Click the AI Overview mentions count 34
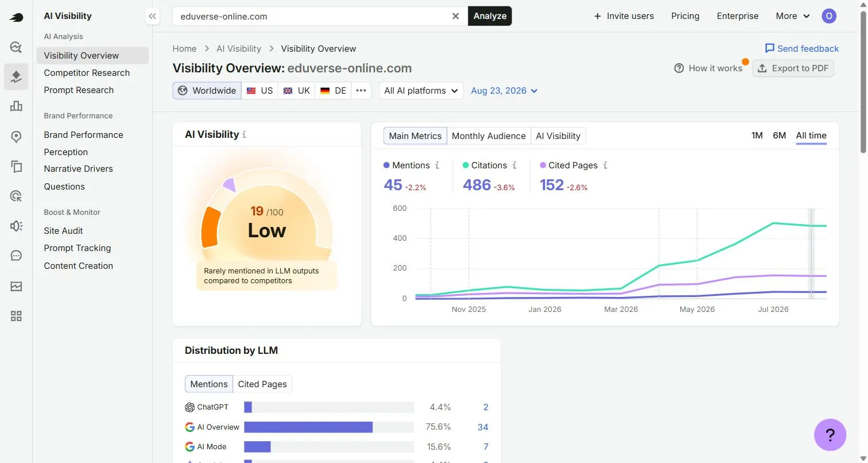This screenshot has height=463, width=868. (483, 427)
